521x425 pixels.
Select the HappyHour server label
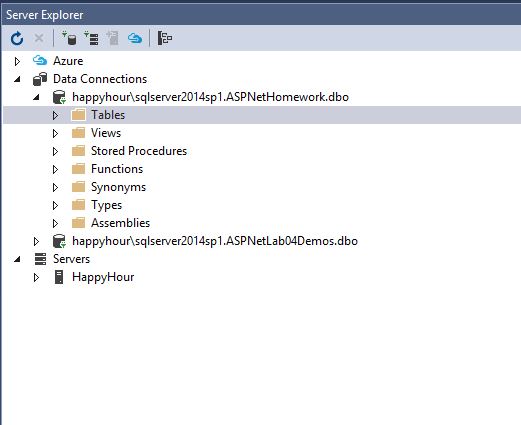coord(103,277)
